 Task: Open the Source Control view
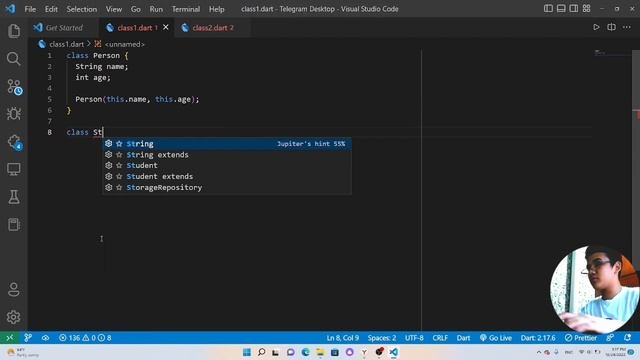[14, 87]
